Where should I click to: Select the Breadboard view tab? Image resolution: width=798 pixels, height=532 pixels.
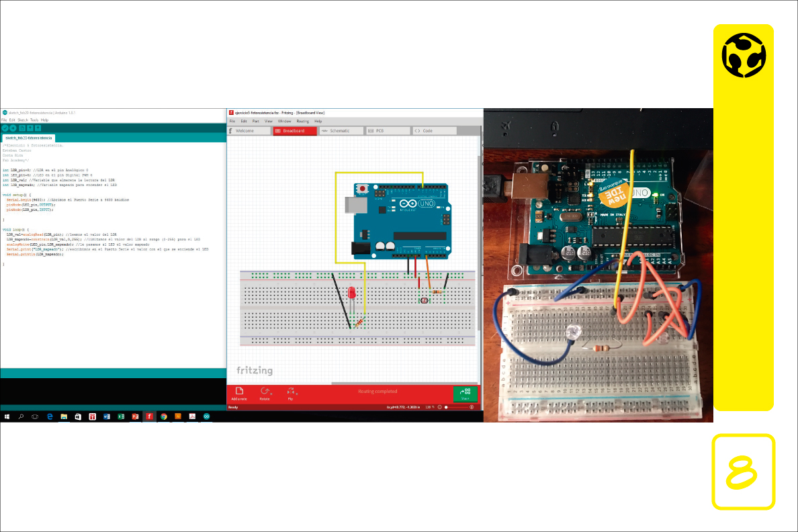[x=295, y=131]
